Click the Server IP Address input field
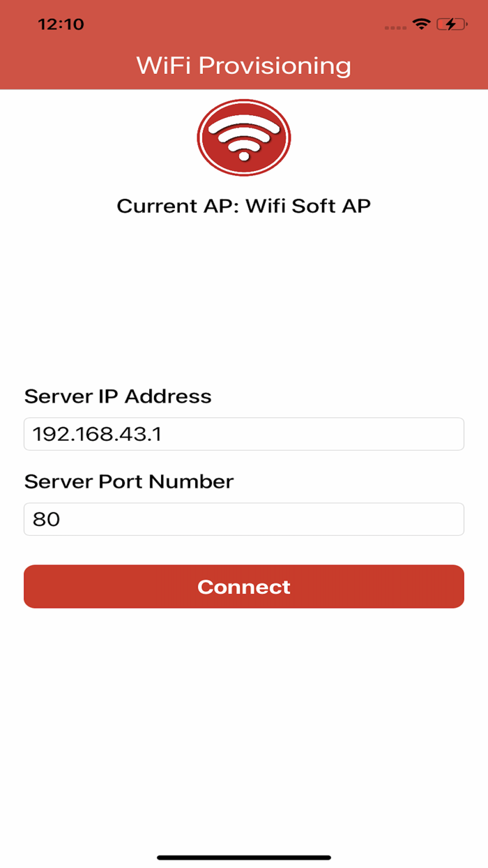This screenshot has width=488, height=868. point(244,433)
